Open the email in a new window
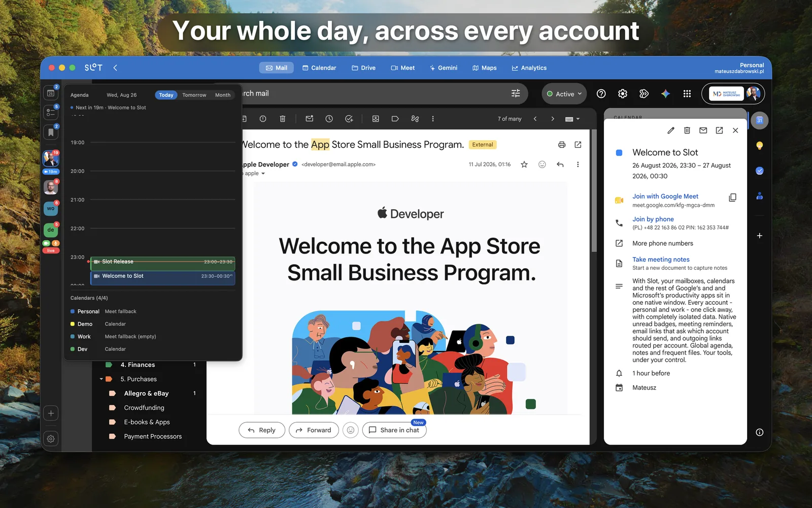 click(578, 145)
